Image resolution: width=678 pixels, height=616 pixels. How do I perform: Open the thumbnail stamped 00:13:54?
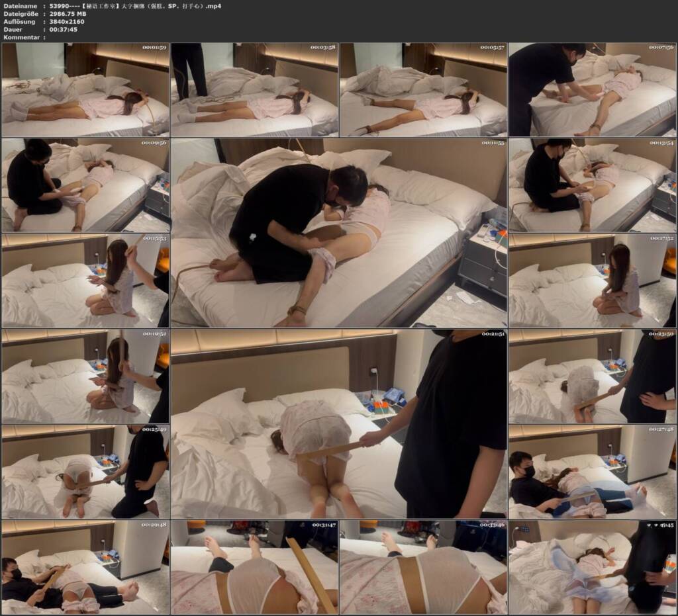tap(593, 185)
